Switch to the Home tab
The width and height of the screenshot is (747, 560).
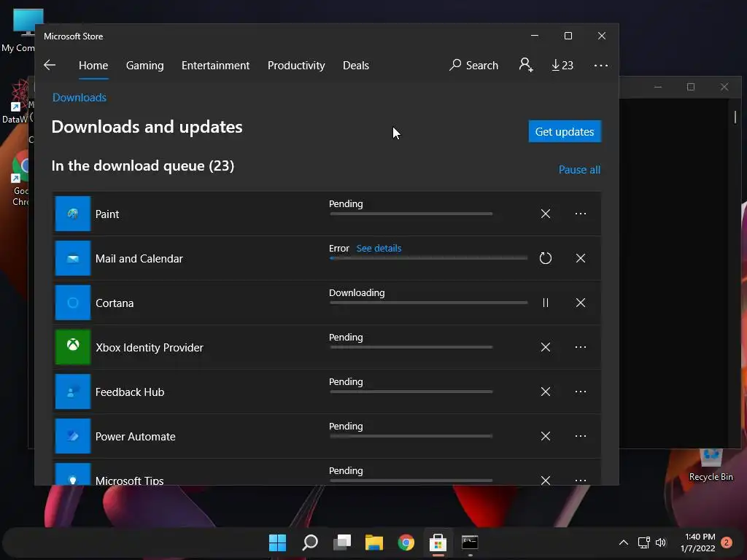pos(93,65)
